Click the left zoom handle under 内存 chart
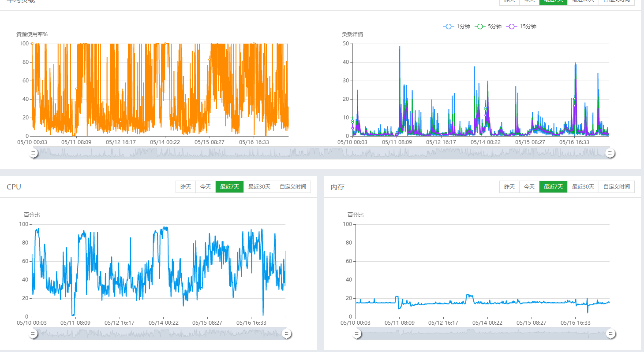Image resolution: width=644 pixels, height=352 pixels. tap(357, 334)
